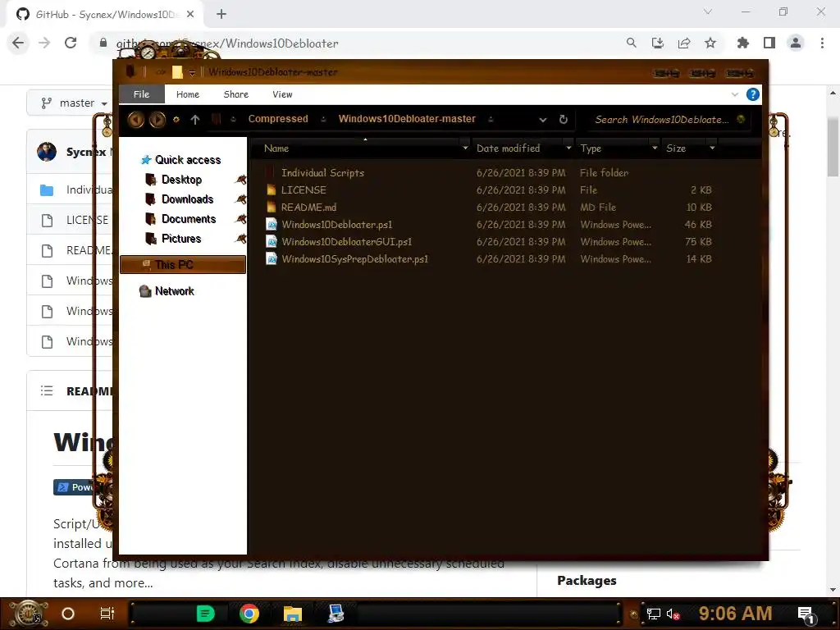The image size is (840, 630).
Task: Open steampunk Start button on taskbar
Action: click(x=27, y=614)
